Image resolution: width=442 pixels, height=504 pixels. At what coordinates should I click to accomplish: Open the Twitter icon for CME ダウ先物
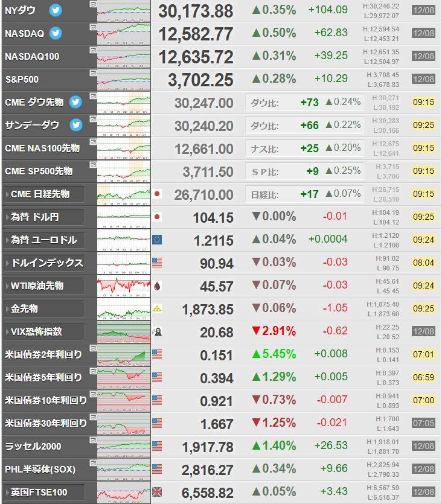coord(75,102)
